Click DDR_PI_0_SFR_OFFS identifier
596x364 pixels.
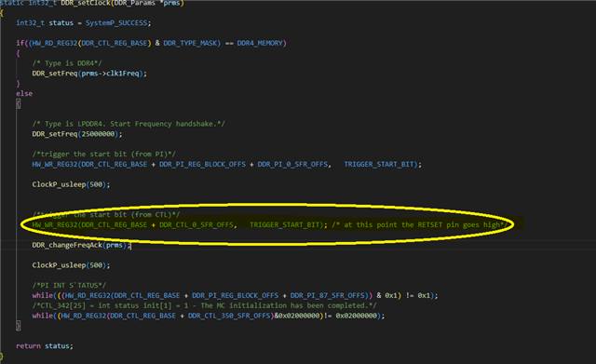tap(292, 164)
